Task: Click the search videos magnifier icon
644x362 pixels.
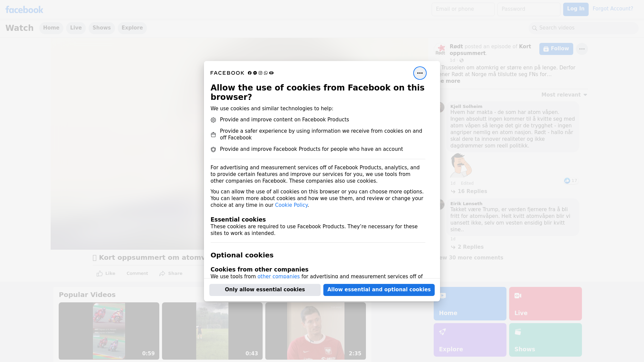Action: coord(535,28)
